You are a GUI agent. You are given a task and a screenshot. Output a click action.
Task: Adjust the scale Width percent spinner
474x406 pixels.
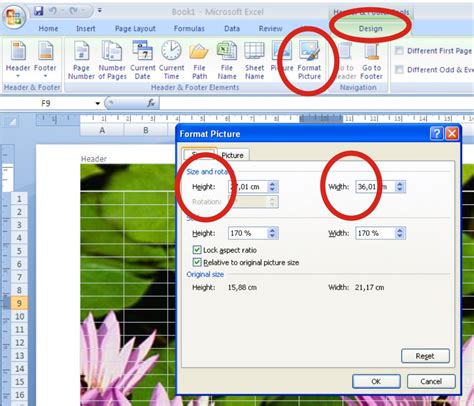point(400,233)
